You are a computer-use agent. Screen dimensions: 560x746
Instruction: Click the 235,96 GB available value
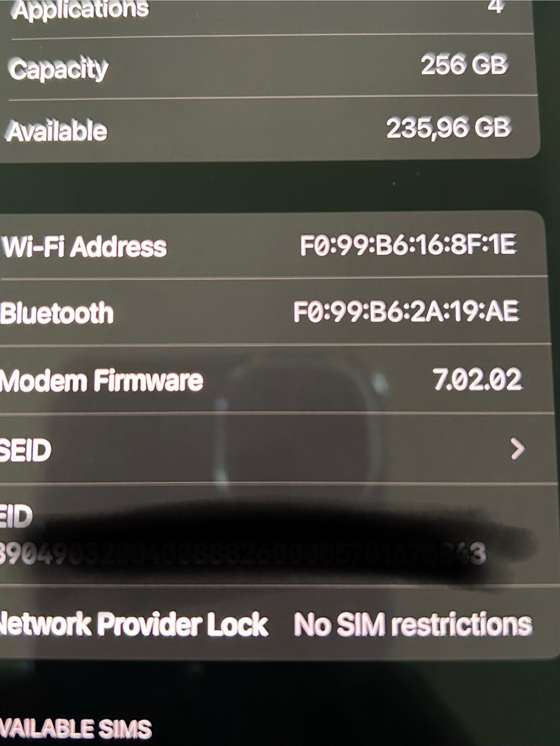click(449, 128)
